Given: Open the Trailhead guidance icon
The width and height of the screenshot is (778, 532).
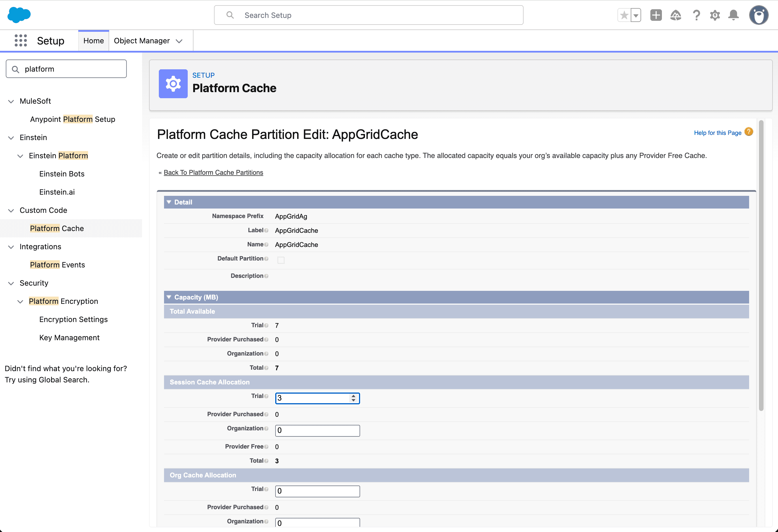Looking at the screenshot, I should point(675,15).
